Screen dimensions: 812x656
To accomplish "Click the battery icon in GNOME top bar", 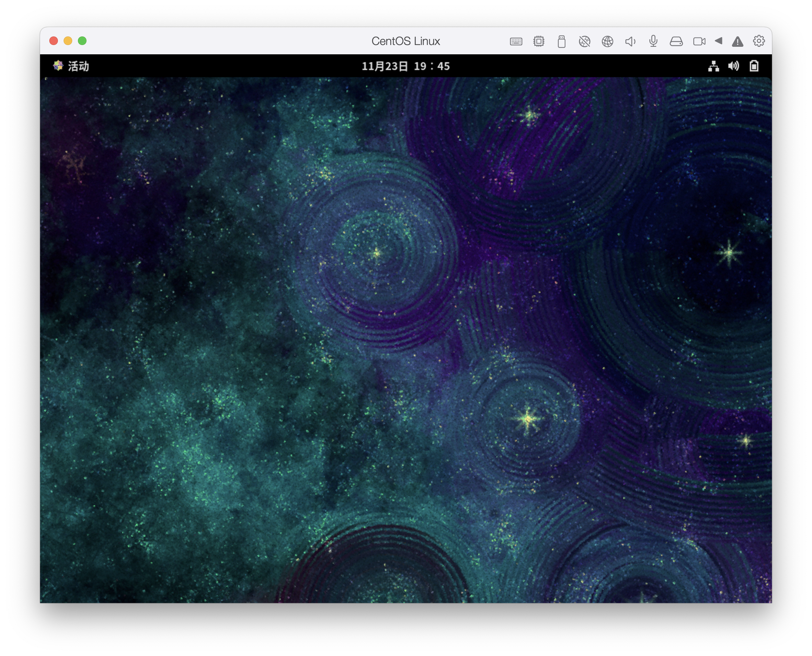I will [754, 66].
